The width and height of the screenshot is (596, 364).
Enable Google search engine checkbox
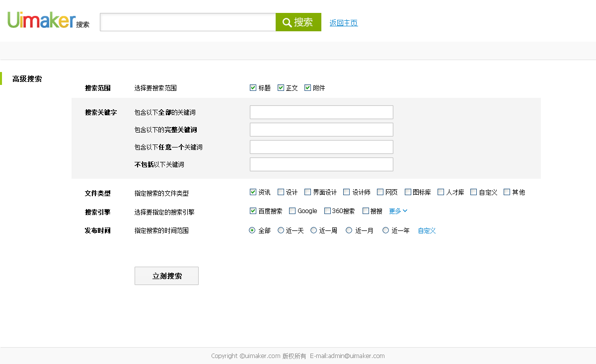[x=292, y=211]
